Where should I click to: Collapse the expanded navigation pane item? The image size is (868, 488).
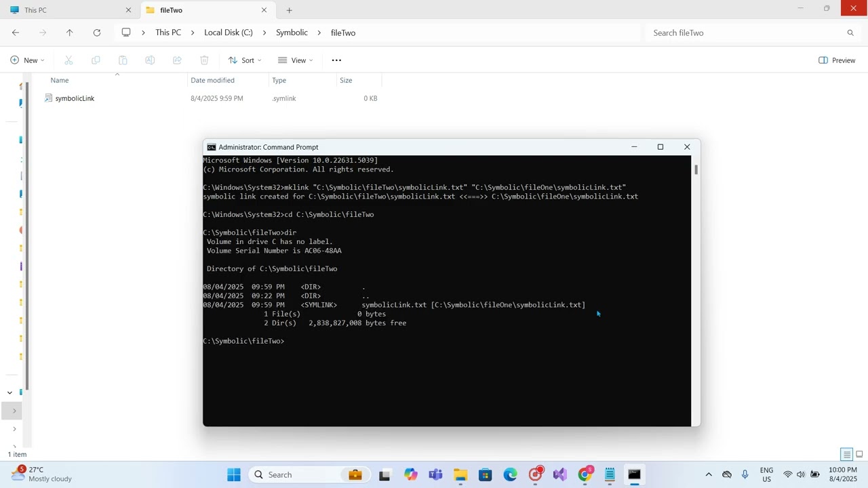click(x=9, y=392)
